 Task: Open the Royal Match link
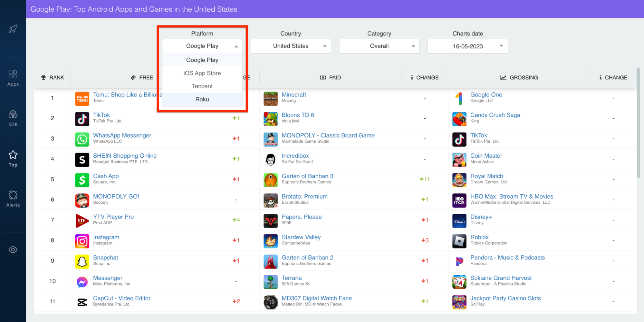tap(486, 176)
